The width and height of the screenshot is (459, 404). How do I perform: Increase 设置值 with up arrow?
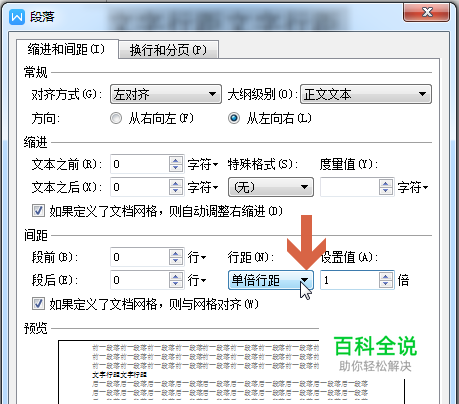tap(386, 276)
